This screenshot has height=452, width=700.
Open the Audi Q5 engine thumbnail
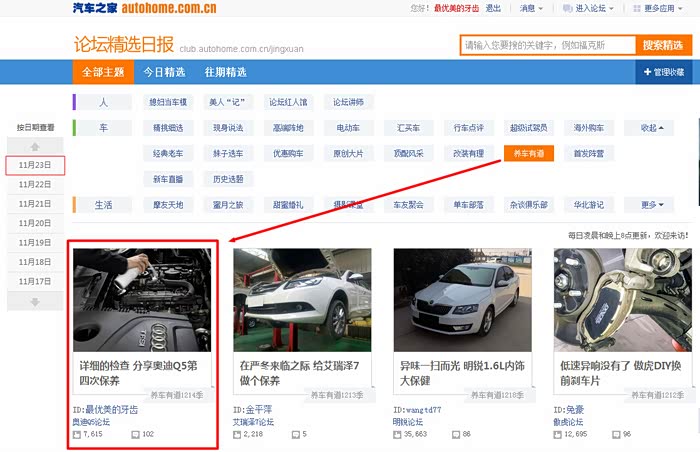[142, 299]
